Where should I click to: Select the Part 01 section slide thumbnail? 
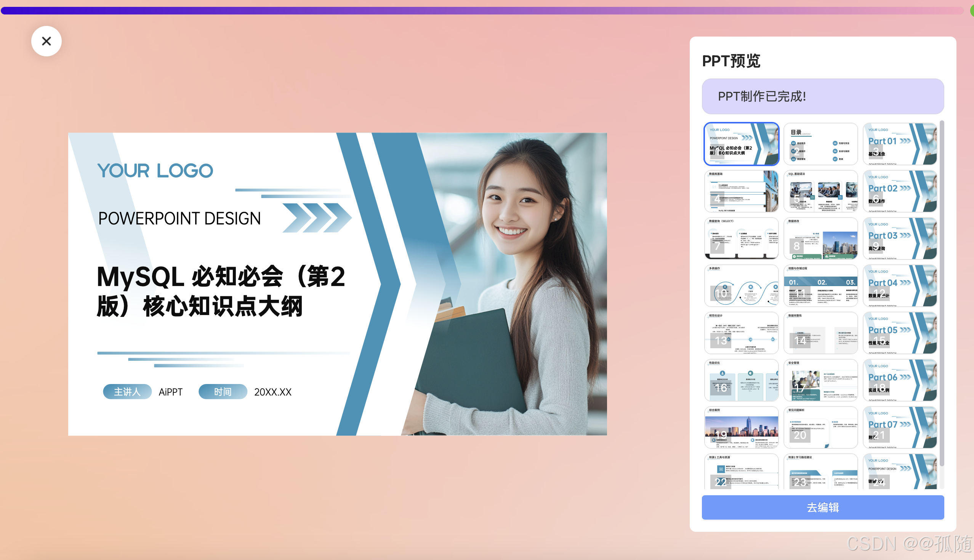click(x=900, y=144)
